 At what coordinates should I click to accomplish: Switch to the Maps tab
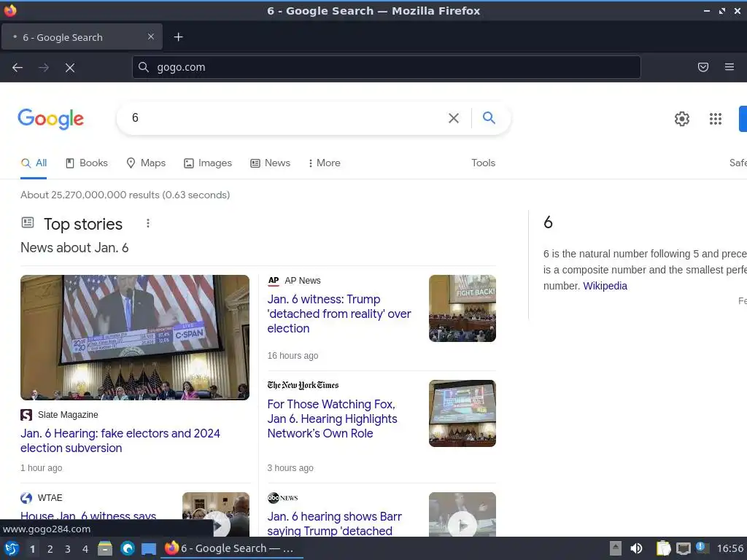[x=146, y=163]
